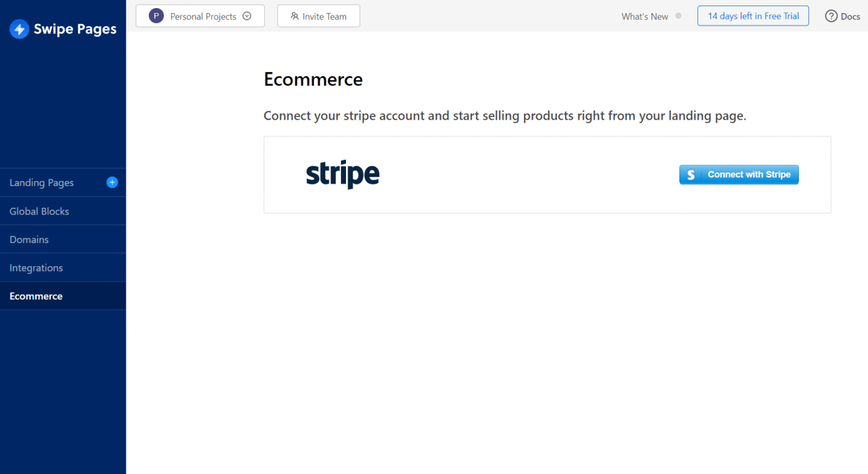This screenshot has width=868, height=474.
Task: Click the Ecommerce page heading
Action: click(x=313, y=79)
